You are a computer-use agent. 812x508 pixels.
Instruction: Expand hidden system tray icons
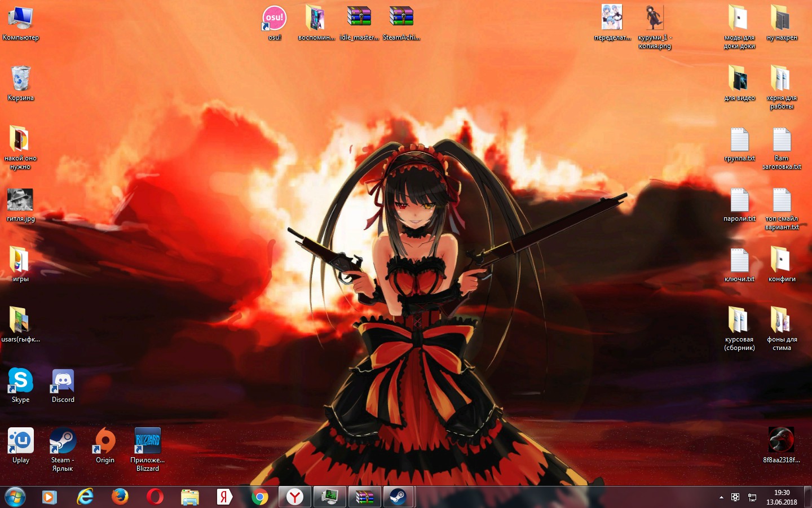pyautogui.click(x=721, y=497)
